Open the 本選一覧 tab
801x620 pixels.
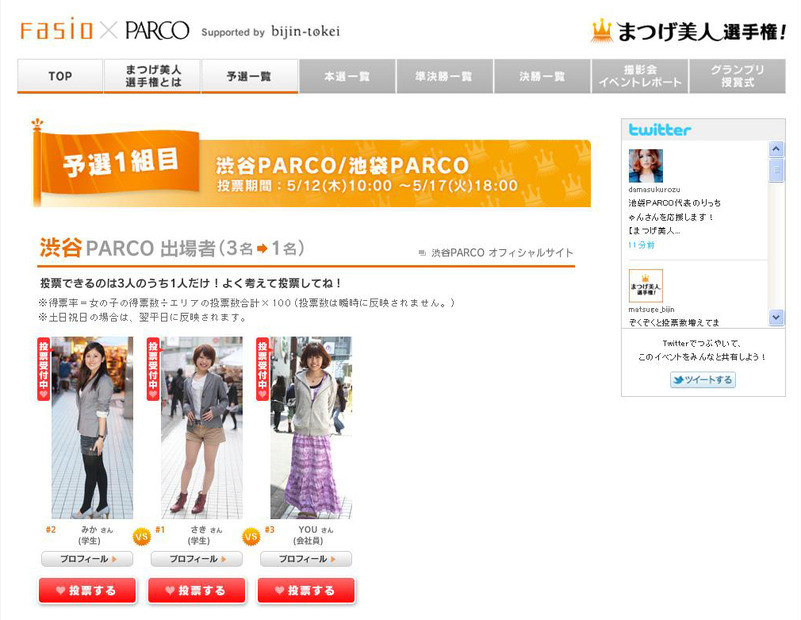347,76
